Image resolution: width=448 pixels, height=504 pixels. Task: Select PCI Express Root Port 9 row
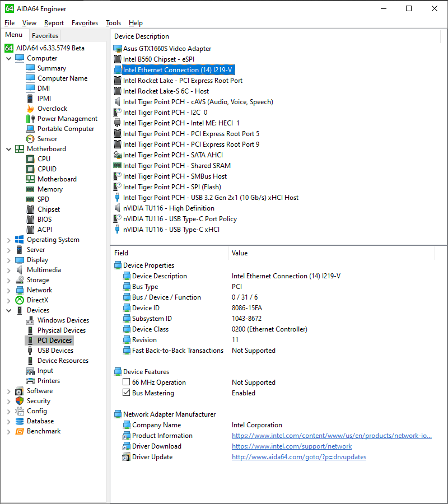click(x=191, y=144)
